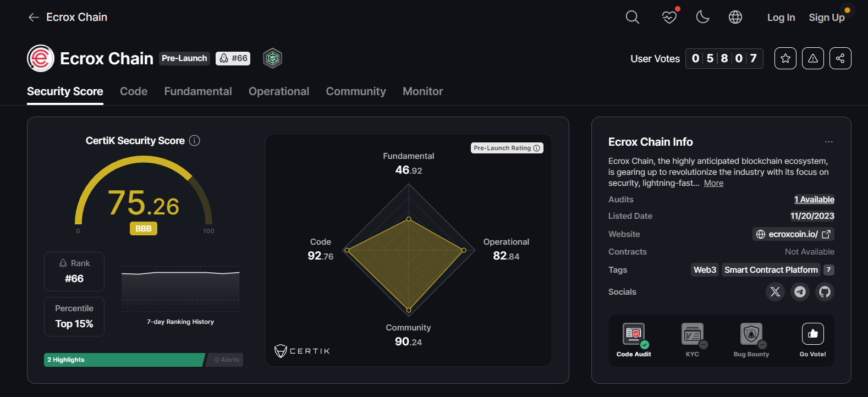Click the CertiK logo in radar panel

tap(302, 351)
